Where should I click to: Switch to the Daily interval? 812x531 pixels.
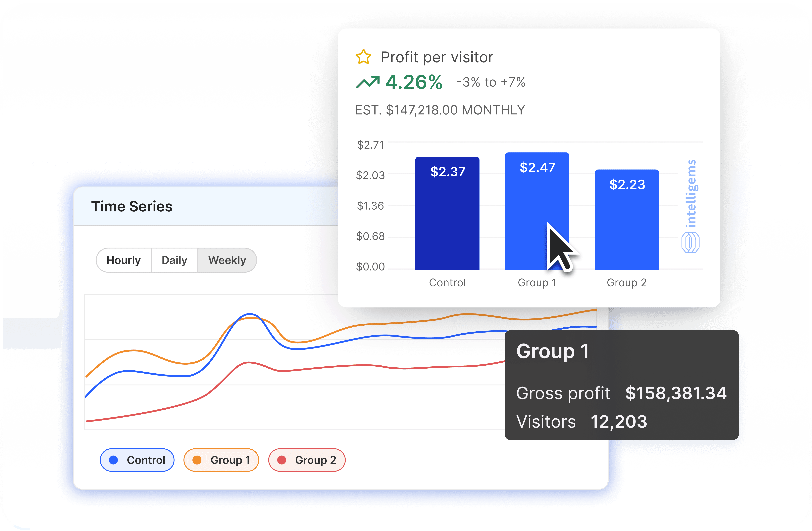click(174, 260)
